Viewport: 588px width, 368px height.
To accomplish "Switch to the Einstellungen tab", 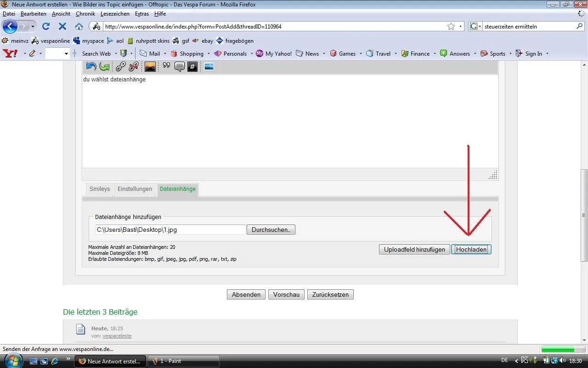I will (x=135, y=189).
